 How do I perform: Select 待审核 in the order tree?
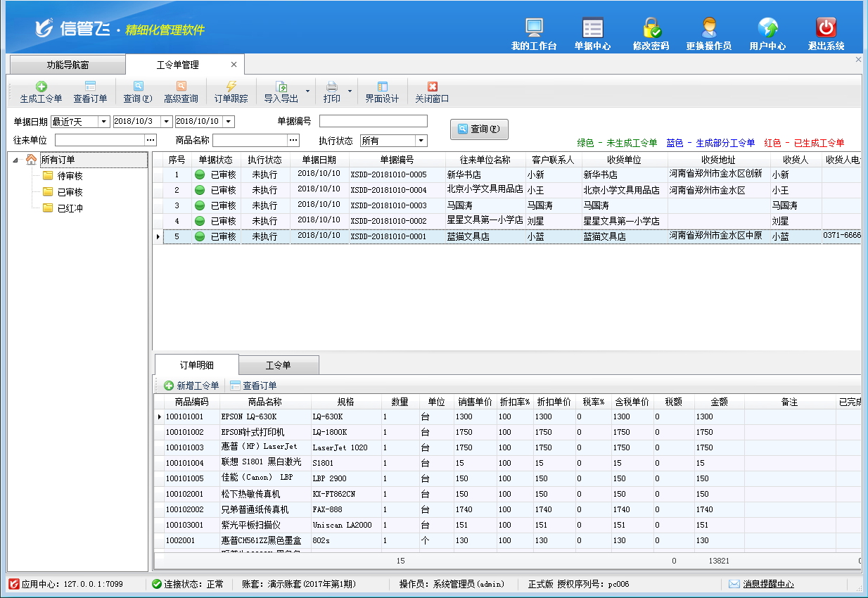click(70, 176)
